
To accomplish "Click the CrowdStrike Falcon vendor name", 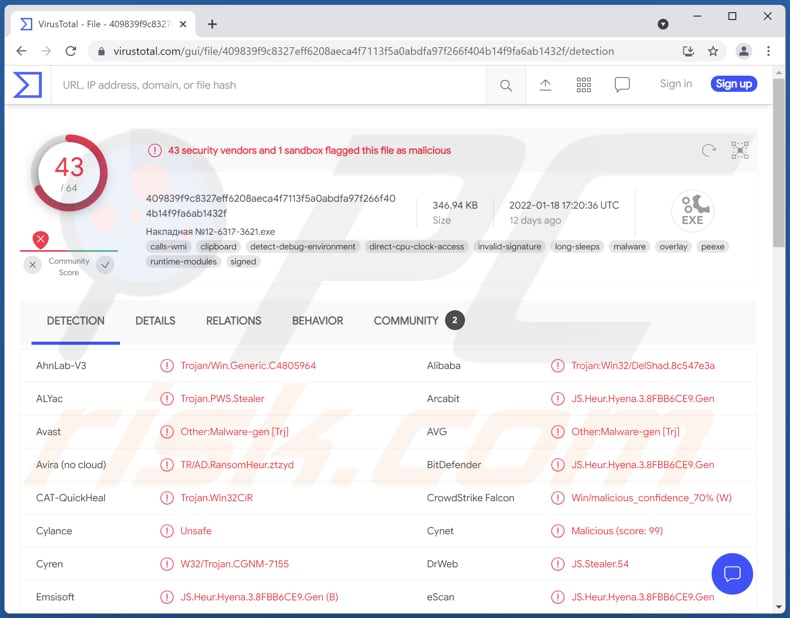I will (x=471, y=498).
